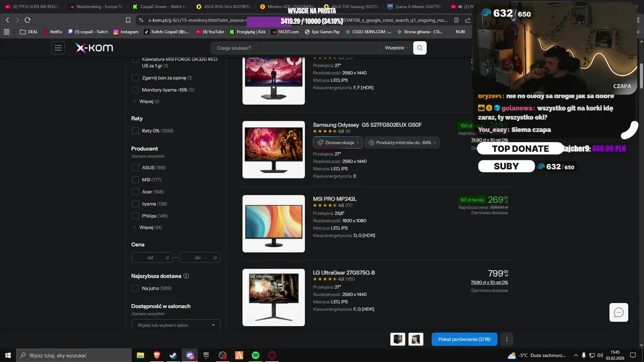Reload the current page
Screen dimensions: 644x362
(27, 20)
